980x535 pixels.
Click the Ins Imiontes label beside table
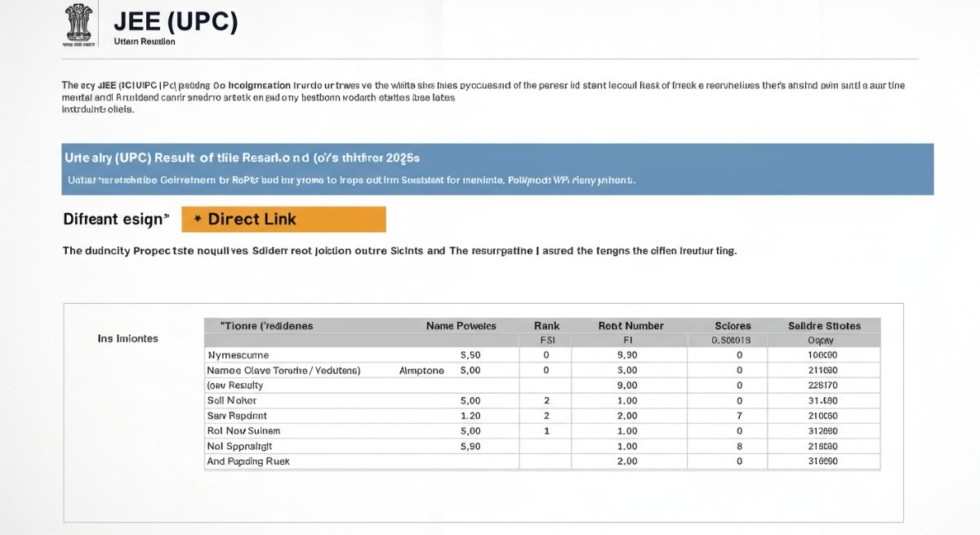(x=127, y=338)
